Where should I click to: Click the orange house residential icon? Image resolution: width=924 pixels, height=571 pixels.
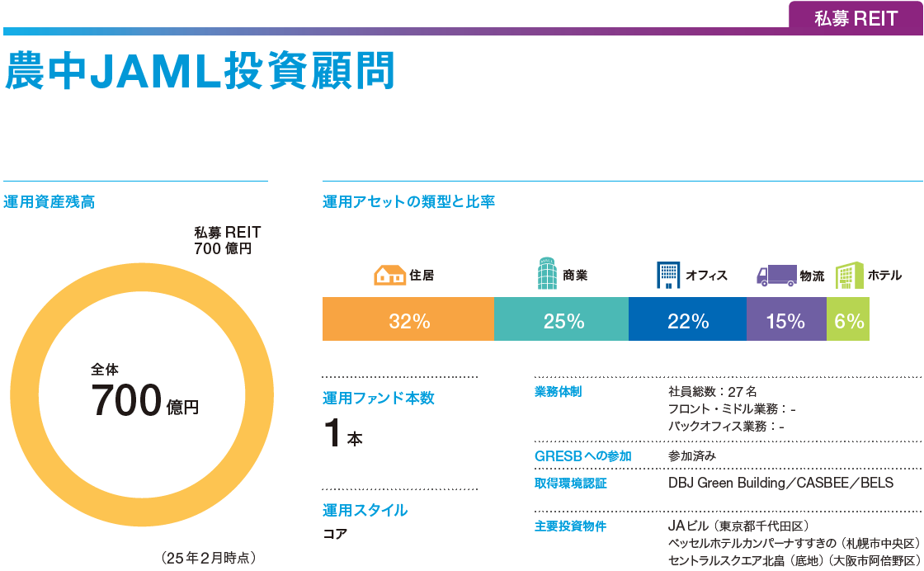coord(389,276)
